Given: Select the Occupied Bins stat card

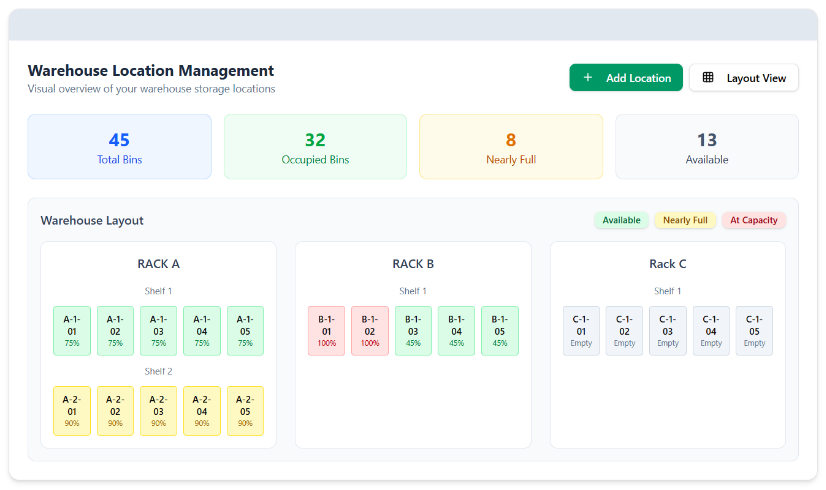Looking at the screenshot, I should 315,147.
